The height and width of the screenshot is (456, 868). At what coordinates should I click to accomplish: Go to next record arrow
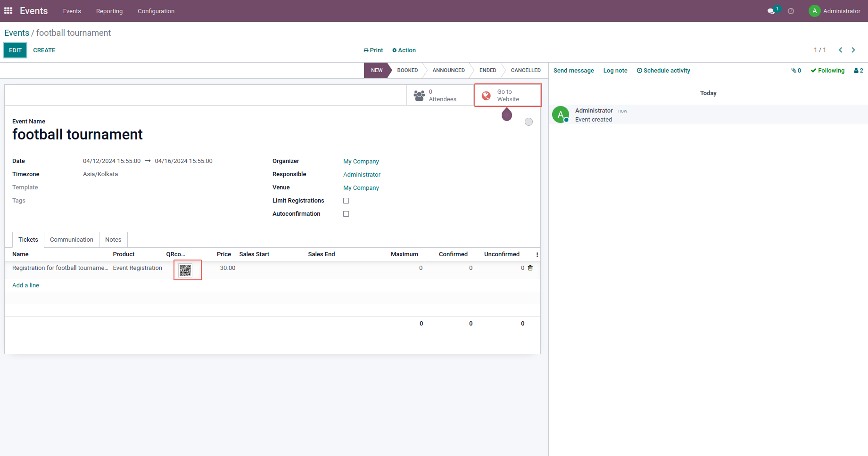[853, 50]
